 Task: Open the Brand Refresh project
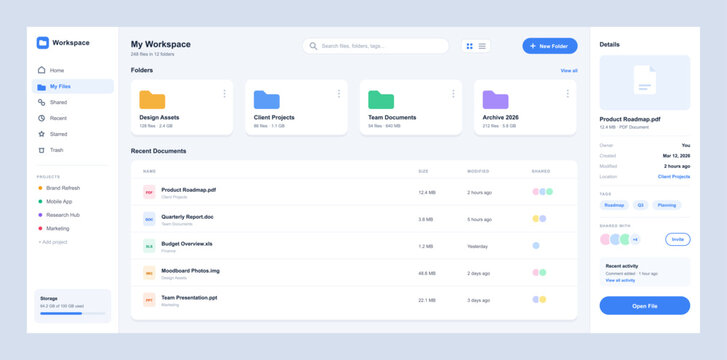[59, 188]
